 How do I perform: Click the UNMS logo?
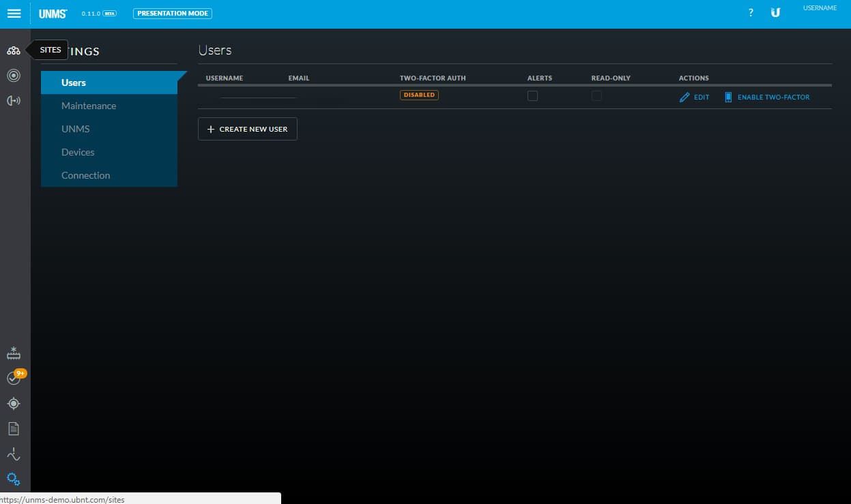(x=53, y=14)
